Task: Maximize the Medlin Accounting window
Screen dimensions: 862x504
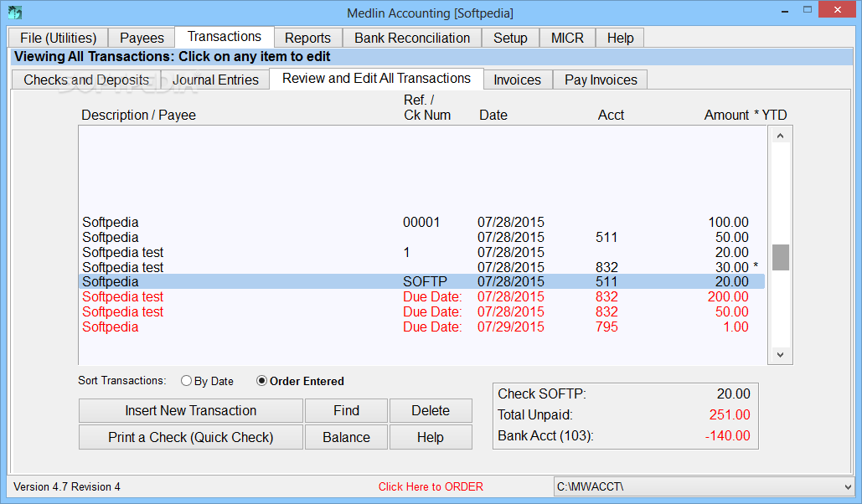Action: click(807, 9)
